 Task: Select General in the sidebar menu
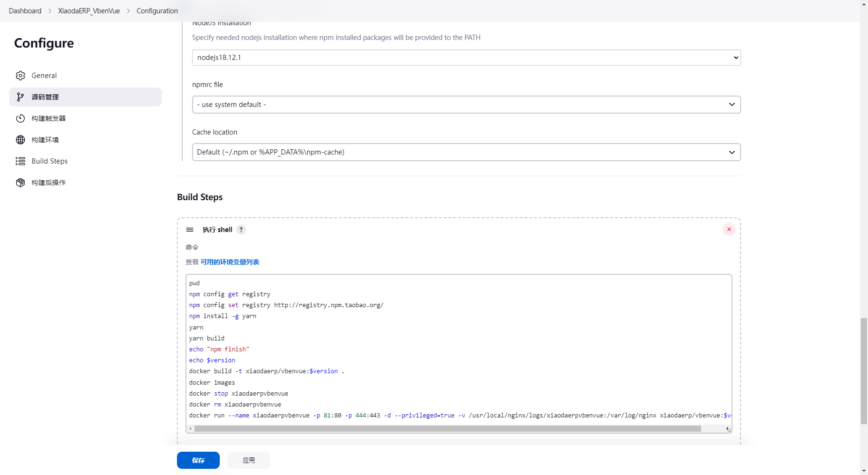[44, 76]
